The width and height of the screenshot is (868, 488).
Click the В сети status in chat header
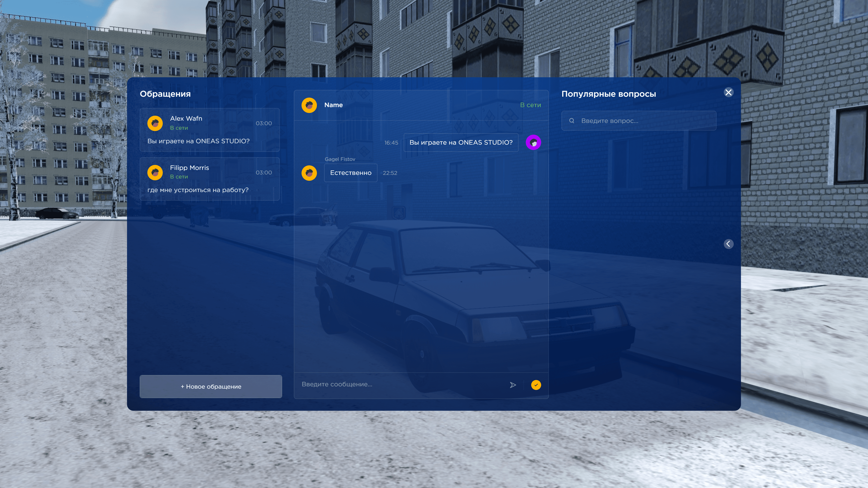[x=530, y=105]
